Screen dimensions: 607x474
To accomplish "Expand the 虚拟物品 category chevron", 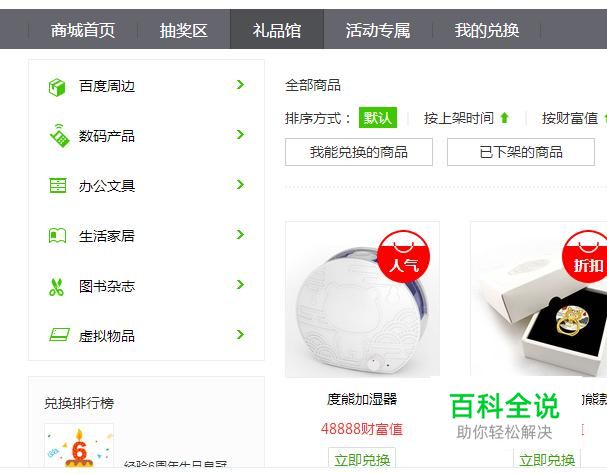I will pyautogui.click(x=240, y=334).
